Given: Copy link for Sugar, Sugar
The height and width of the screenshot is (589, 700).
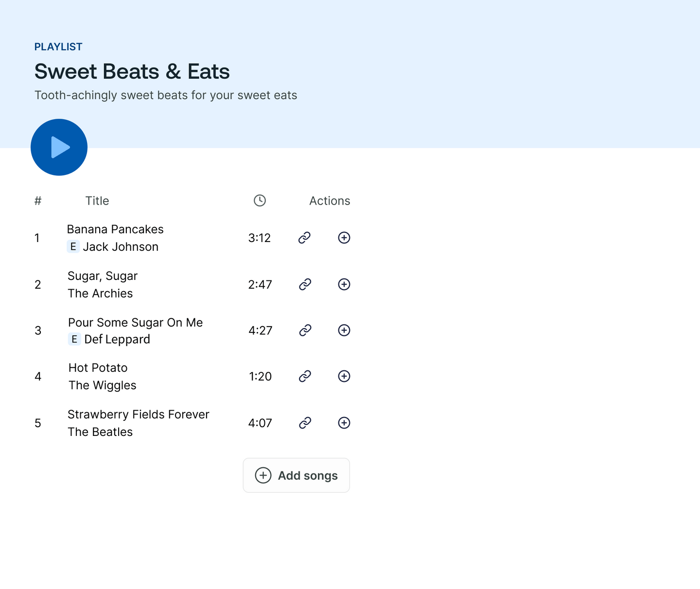Looking at the screenshot, I should (305, 284).
